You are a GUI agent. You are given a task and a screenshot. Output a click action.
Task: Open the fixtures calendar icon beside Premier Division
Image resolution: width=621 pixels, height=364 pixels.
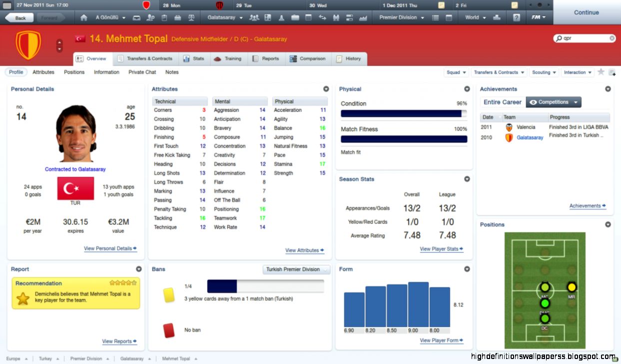[x=449, y=17]
